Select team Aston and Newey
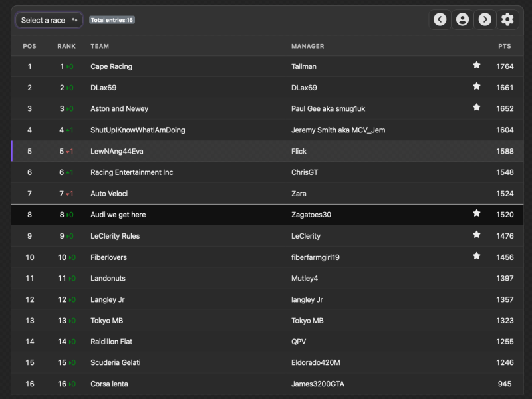Image resolution: width=532 pixels, height=399 pixels. (x=120, y=109)
